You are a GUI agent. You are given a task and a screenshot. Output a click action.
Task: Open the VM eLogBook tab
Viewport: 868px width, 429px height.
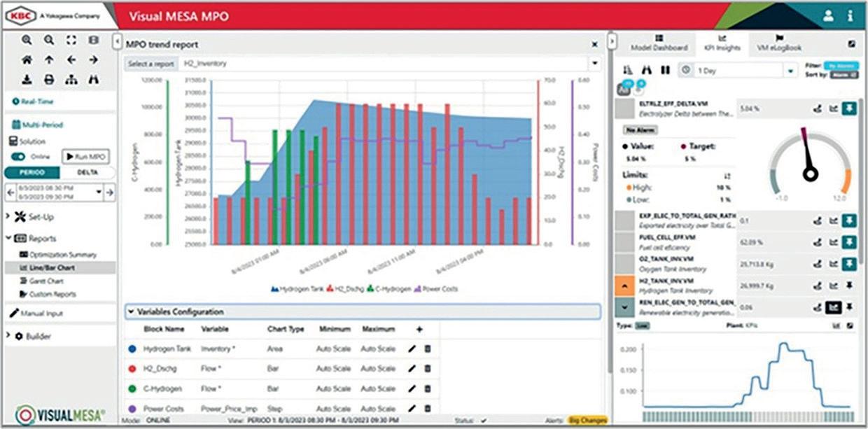point(779,43)
